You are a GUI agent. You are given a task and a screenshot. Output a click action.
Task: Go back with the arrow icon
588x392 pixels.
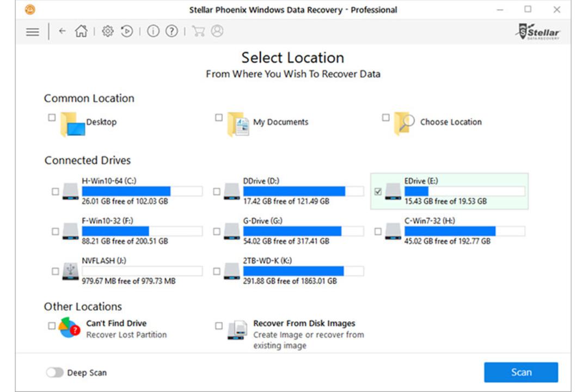click(63, 31)
